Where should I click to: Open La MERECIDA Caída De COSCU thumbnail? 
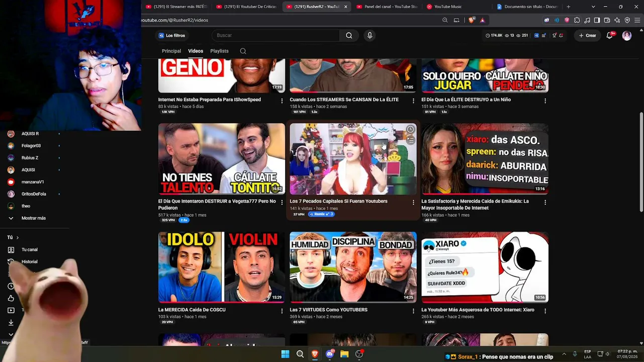tap(222, 267)
